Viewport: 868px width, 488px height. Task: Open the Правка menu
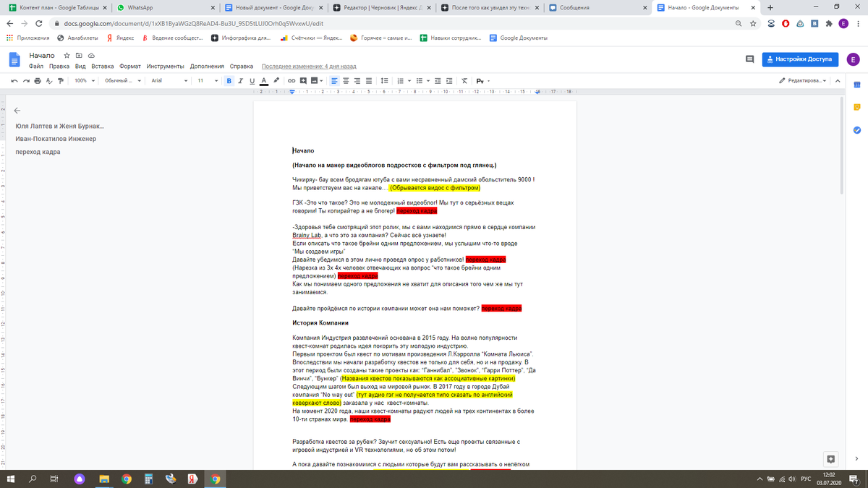59,66
